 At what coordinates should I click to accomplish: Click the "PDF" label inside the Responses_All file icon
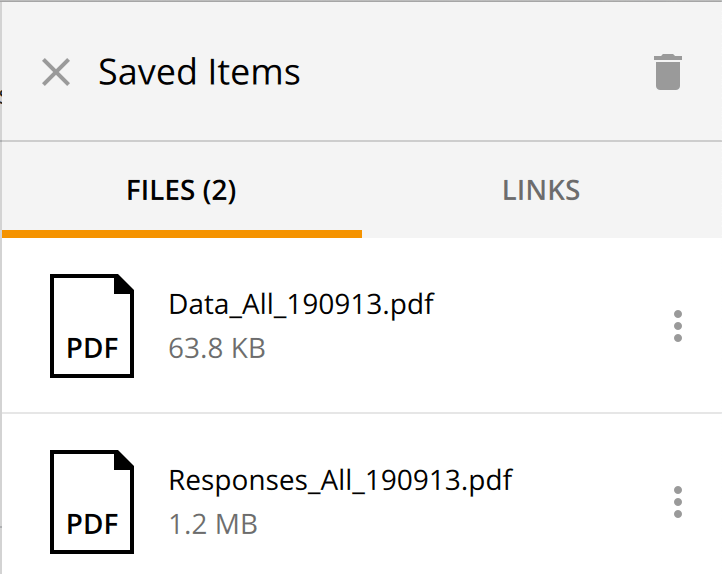[x=92, y=524]
